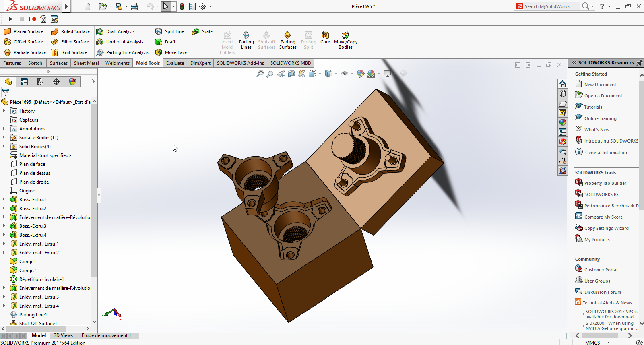Image resolution: width=644 pixels, height=345 pixels.
Task: Expand the Surface Bodies(11) folder
Action: pos(4,138)
